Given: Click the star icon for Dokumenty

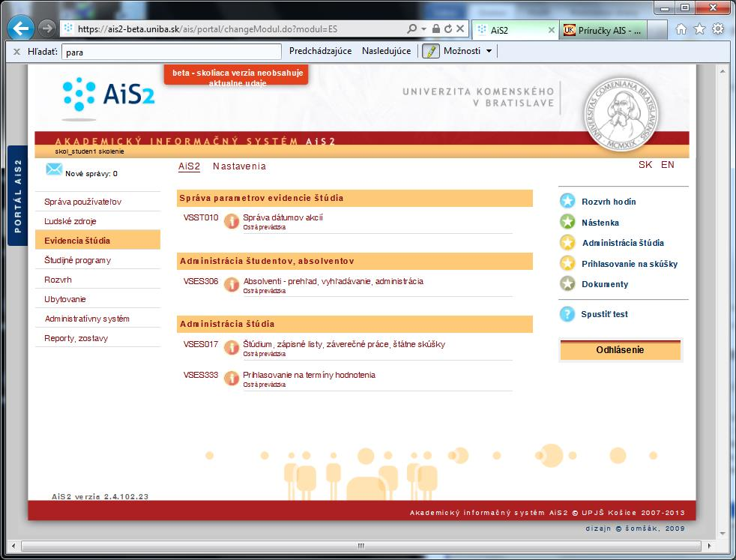Looking at the screenshot, I should (x=567, y=283).
